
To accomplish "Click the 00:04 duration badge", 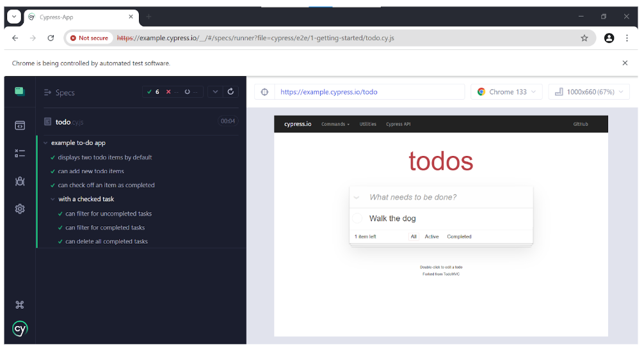I will (x=228, y=121).
